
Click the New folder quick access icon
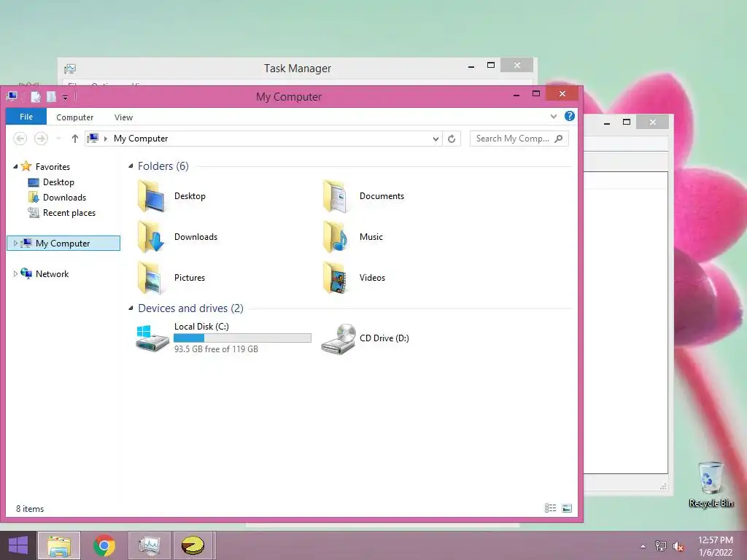pos(51,97)
